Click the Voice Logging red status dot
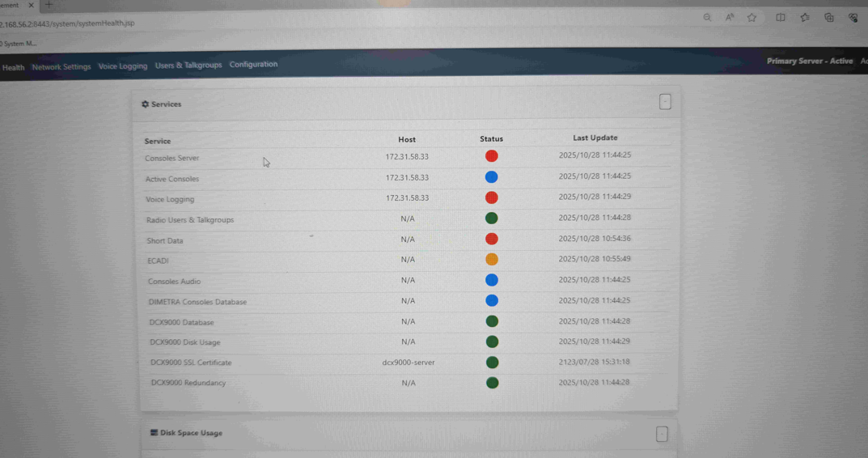This screenshot has width=868, height=458. [491, 197]
